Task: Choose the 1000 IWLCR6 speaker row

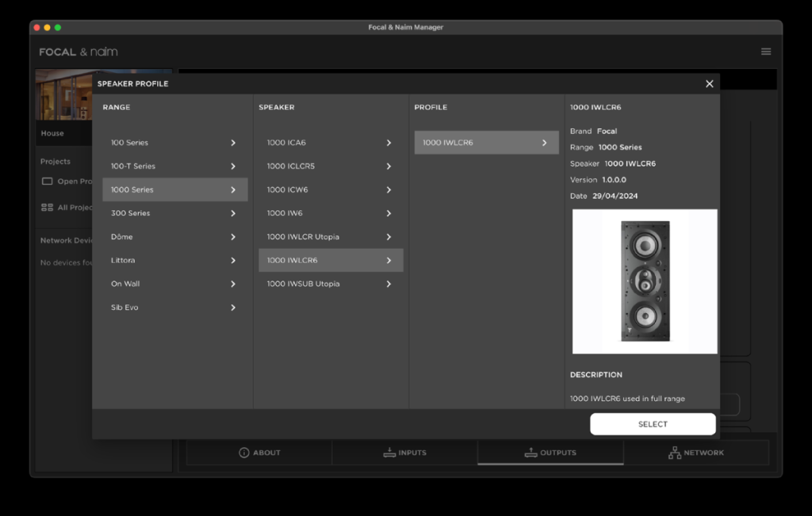Action: pyautogui.click(x=331, y=260)
